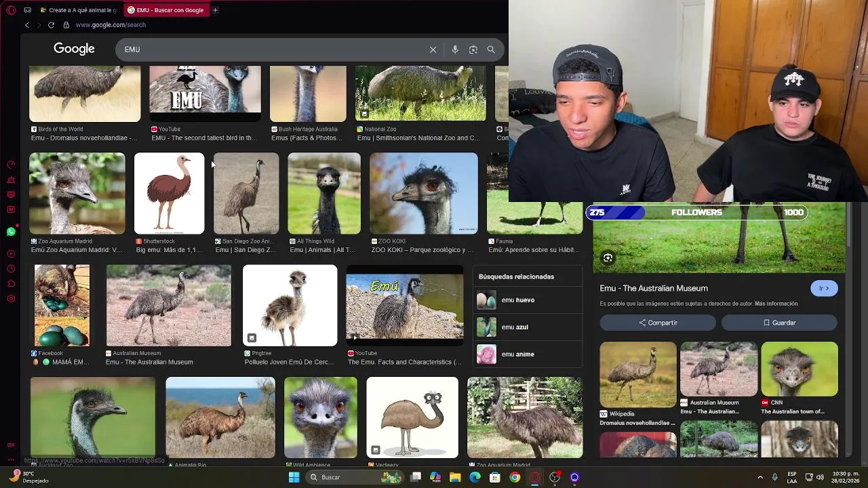Select related search 'emu azul'
This screenshot has height=488, width=868.
tap(528, 327)
